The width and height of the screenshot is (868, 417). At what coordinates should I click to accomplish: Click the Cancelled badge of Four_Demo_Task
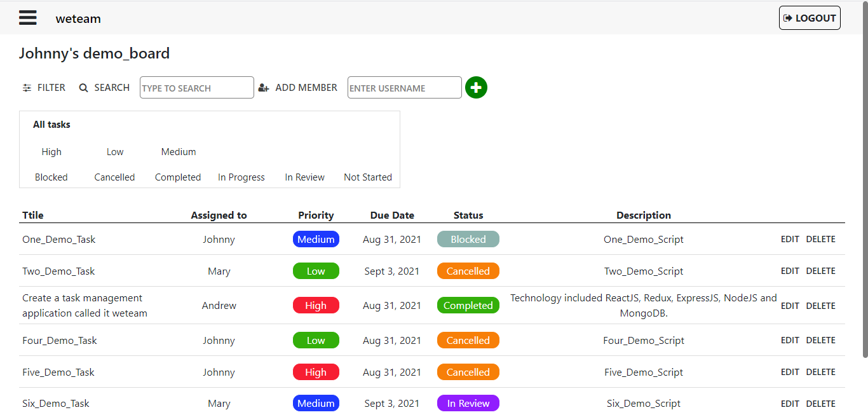[x=468, y=340]
